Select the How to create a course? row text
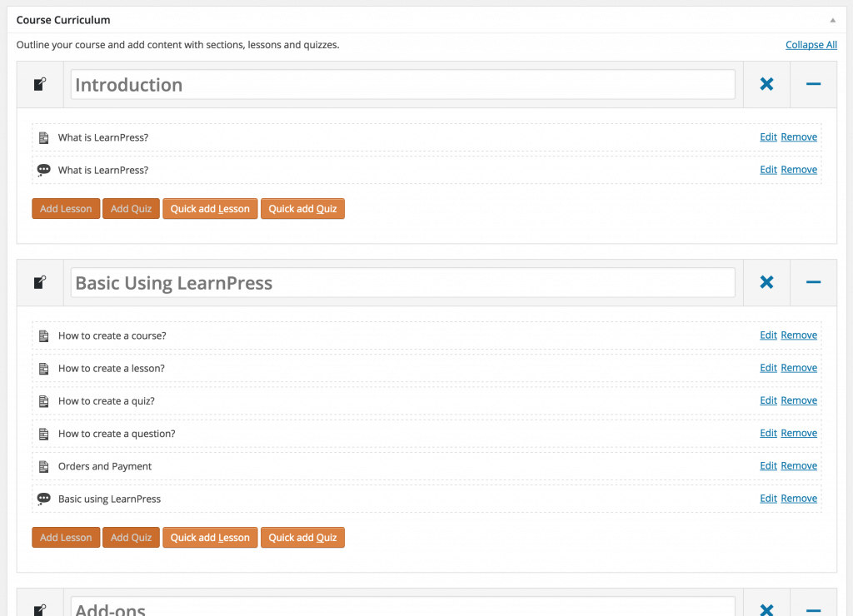Screen dimensions: 853x616 pyautogui.click(x=112, y=336)
